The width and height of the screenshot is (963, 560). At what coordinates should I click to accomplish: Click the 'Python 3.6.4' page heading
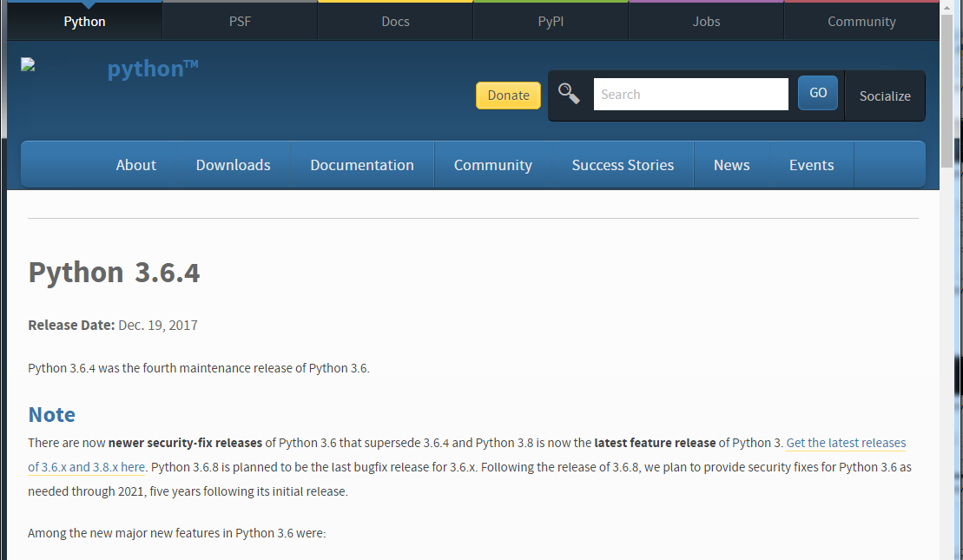click(x=115, y=272)
